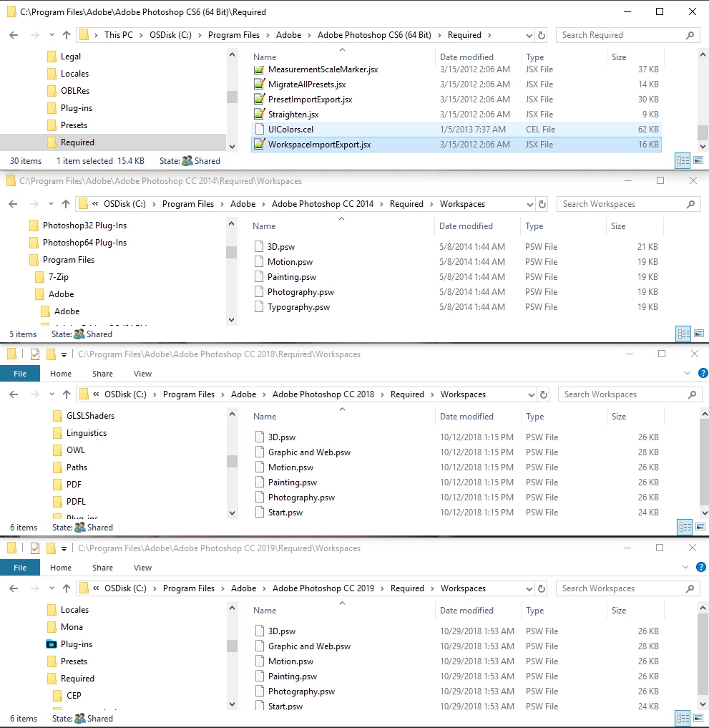This screenshot has height=728, width=709.
Task: Sort by Size in the CC 2014 window
Action: coord(618,226)
